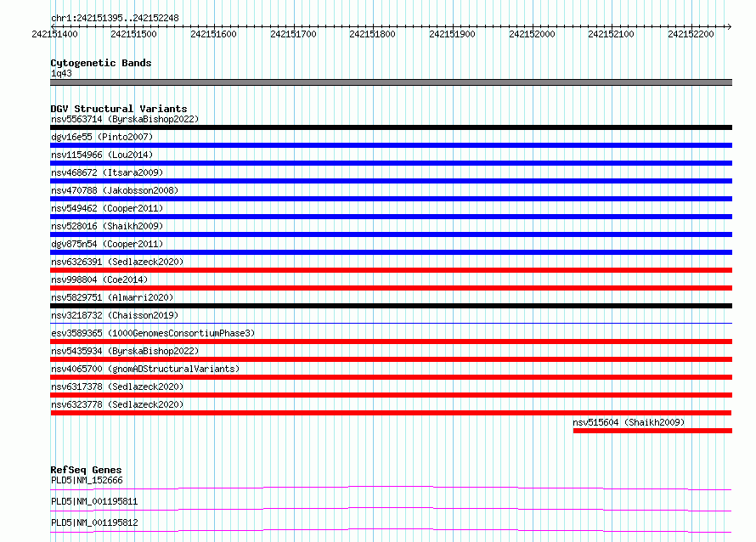Click ruler position 242151800
The height and width of the screenshot is (542, 756).
pos(372,34)
